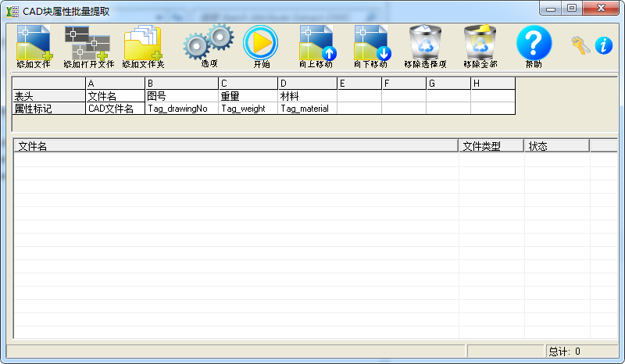The height and width of the screenshot is (364, 625).
Task: Open the 添加文件夹 (Add Folder) tool
Action: pos(143,44)
